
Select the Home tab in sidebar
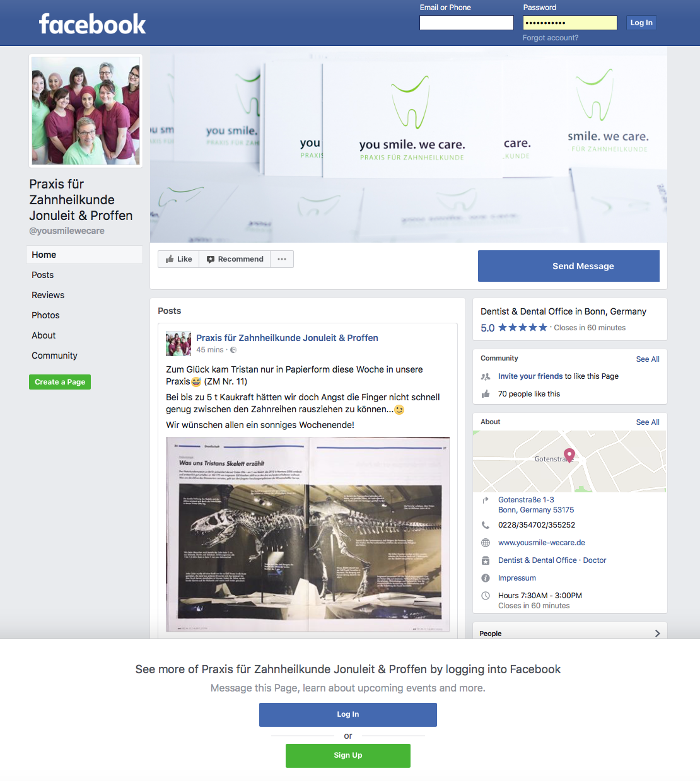point(85,255)
